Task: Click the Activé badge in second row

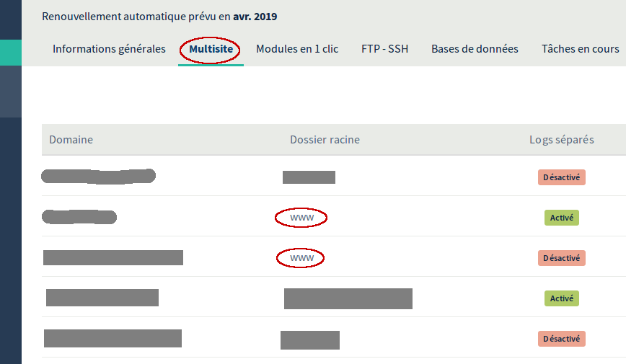Action: point(561,218)
